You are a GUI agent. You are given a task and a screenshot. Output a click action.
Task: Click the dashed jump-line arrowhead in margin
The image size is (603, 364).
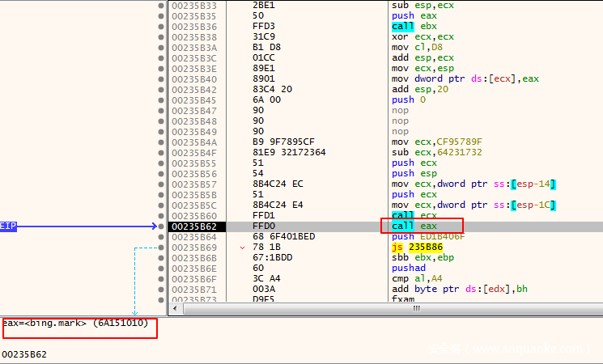135,311
